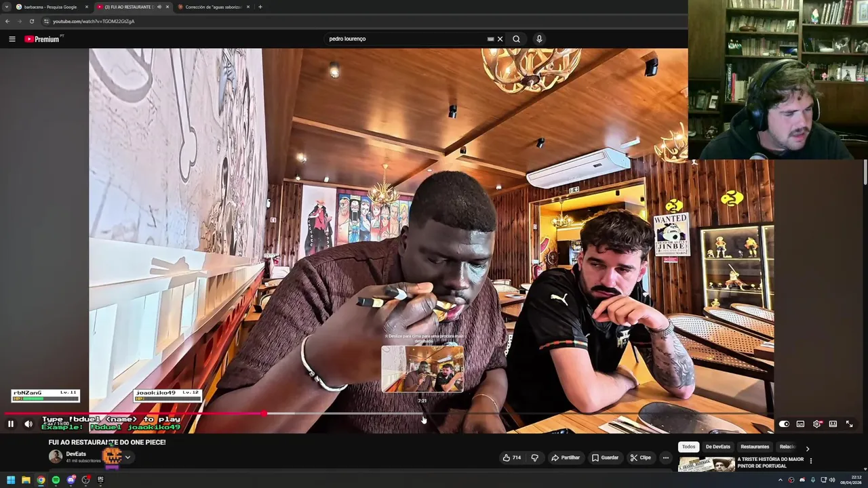Image resolution: width=868 pixels, height=488 pixels.
Task: Create a clip with Clipe button
Action: (640, 457)
